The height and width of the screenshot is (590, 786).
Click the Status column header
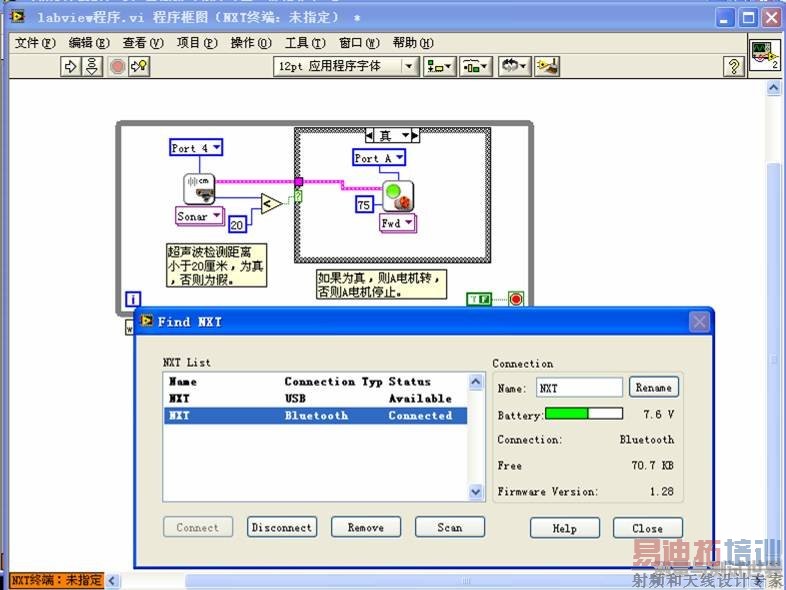click(x=410, y=382)
